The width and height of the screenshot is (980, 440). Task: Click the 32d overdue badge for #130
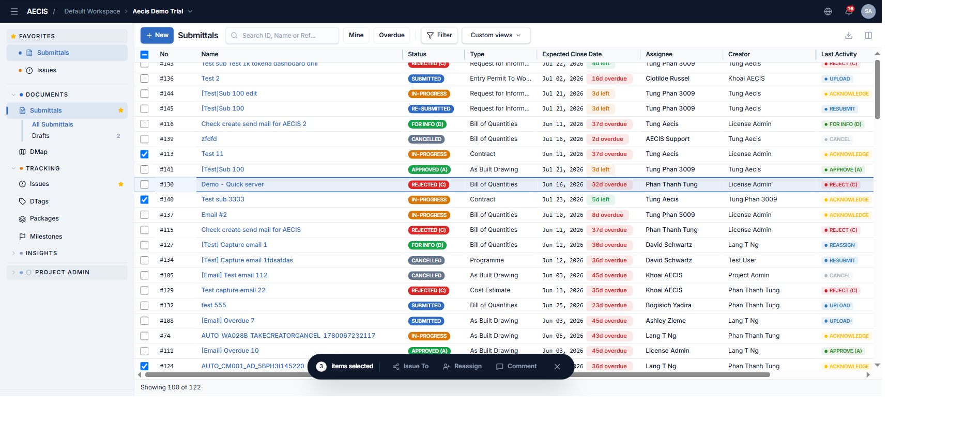pyautogui.click(x=609, y=184)
